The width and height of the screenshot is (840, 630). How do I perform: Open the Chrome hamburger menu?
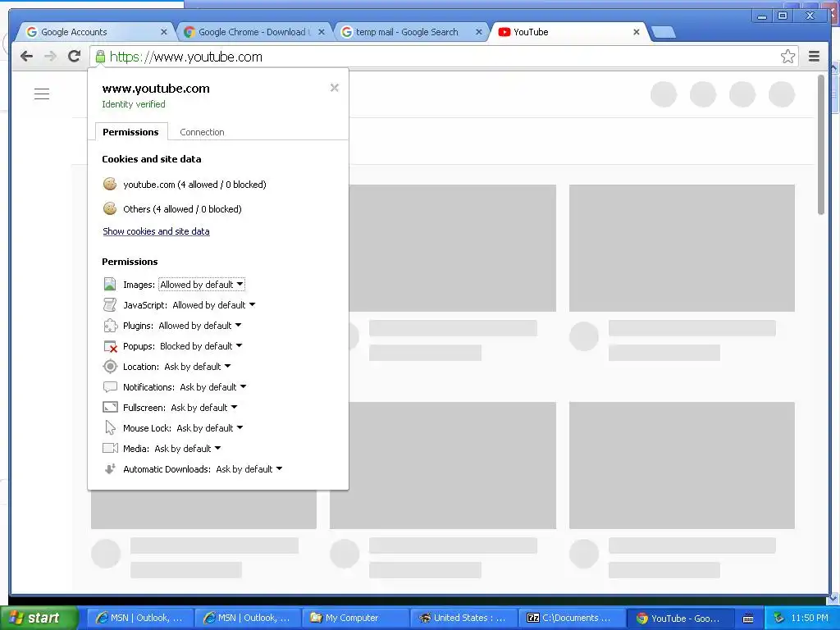click(x=814, y=57)
